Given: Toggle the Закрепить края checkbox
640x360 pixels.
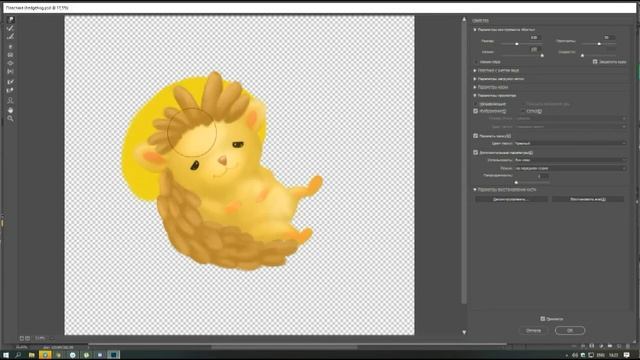Looking at the screenshot, I should tap(595, 62).
